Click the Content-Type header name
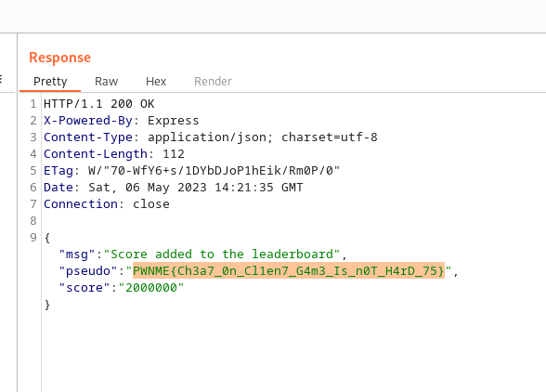 [87, 137]
